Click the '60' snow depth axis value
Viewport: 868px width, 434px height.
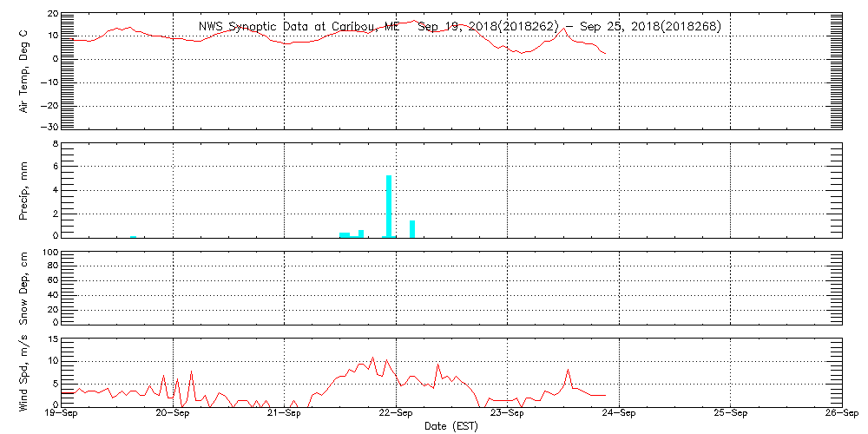53,280
